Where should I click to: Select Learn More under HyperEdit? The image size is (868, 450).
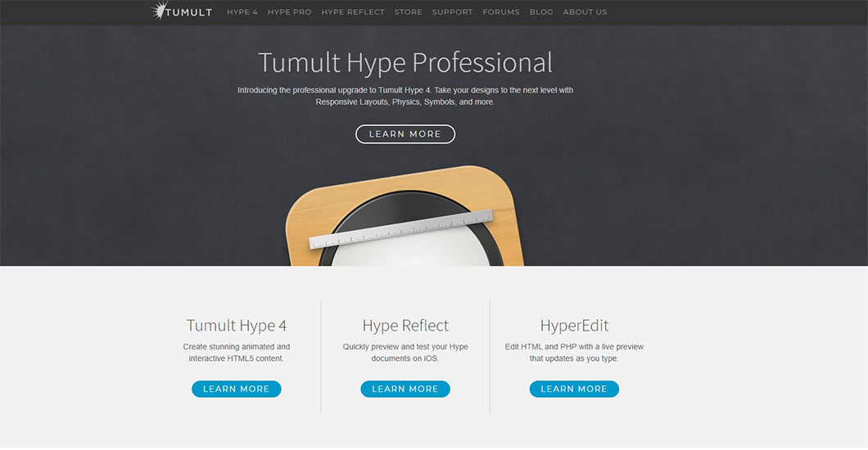click(574, 389)
